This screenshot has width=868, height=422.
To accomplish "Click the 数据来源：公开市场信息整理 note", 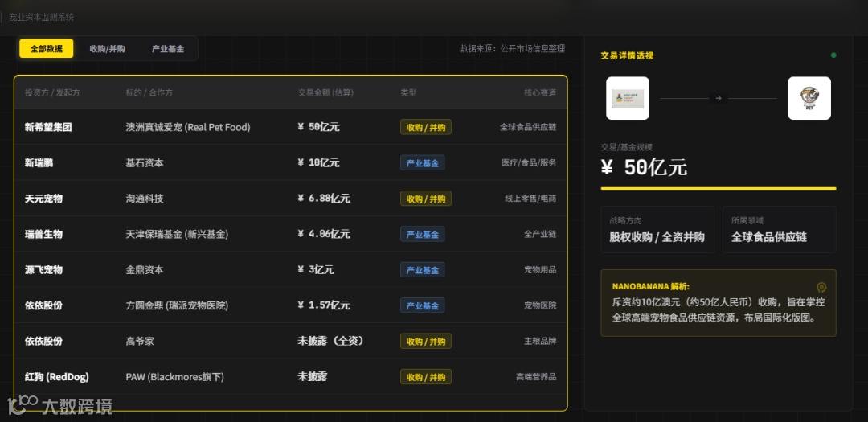I will click(x=512, y=49).
